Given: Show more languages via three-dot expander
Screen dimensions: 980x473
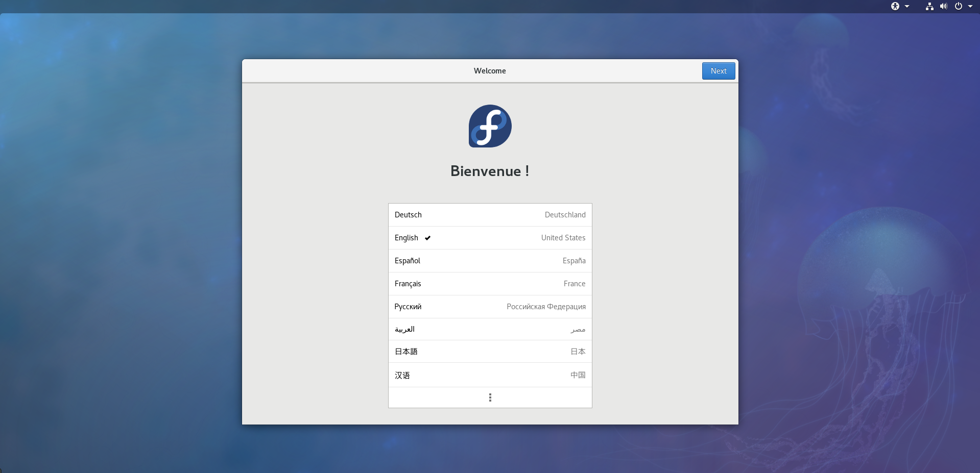Looking at the screenshot, I should (490, 397).
